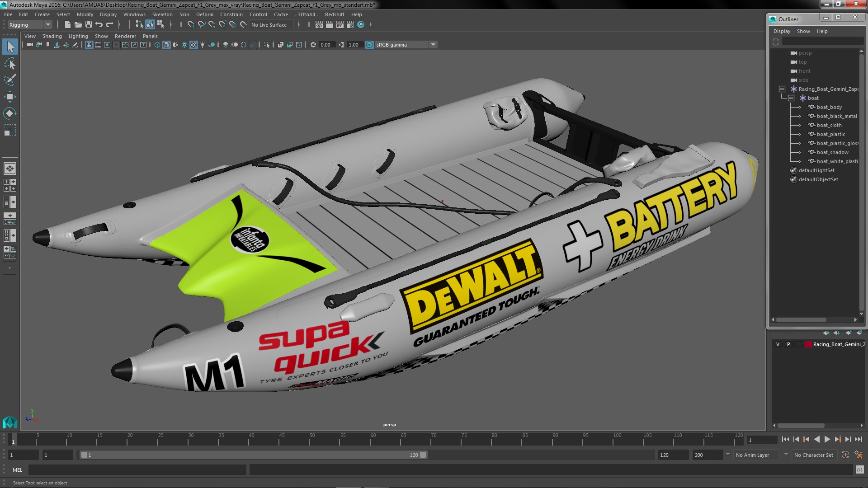
Task: Open Hypershade round teal icon
Action: point(361,25)
